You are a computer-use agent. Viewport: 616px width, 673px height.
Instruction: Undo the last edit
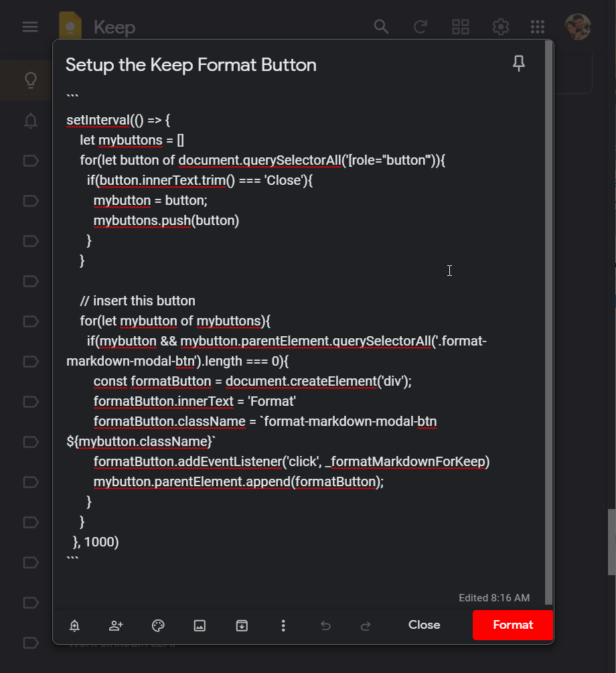coord(325,625)
